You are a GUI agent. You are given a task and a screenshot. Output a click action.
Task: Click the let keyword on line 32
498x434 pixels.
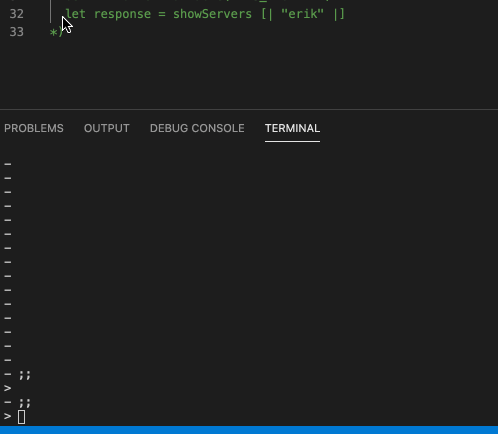point(76,14)
